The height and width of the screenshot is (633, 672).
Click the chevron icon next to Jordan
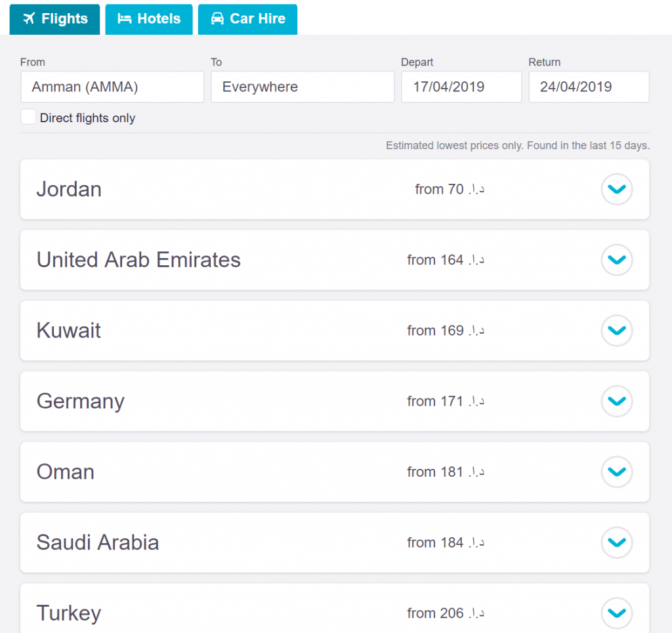pos(617,189)
